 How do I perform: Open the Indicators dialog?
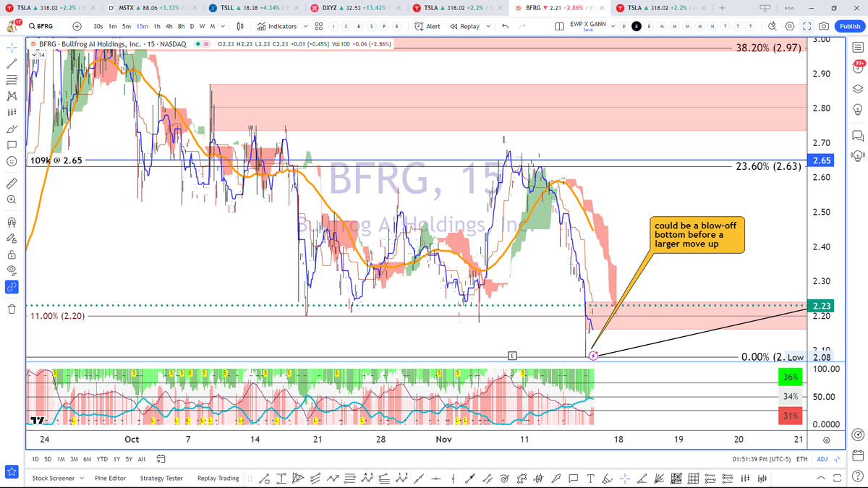[277, 26]
